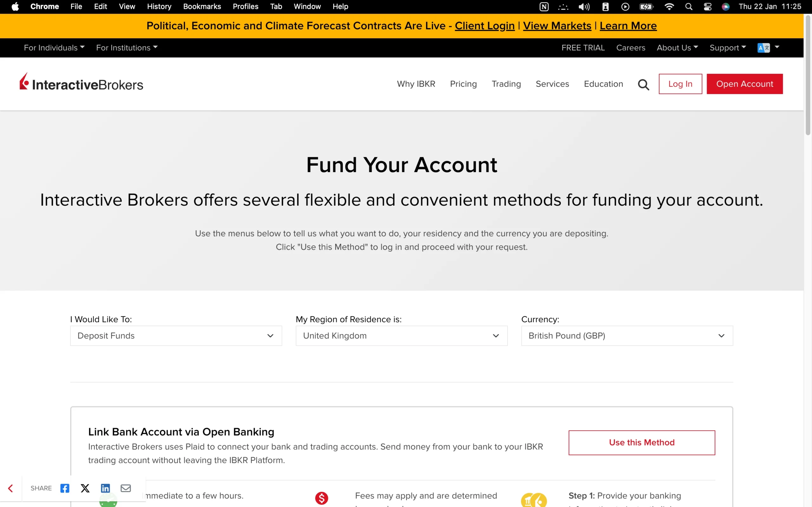Viewport: 812px width, 507px height.
Task: Share the page via the Facebook icon
Action: coord(64,488)
